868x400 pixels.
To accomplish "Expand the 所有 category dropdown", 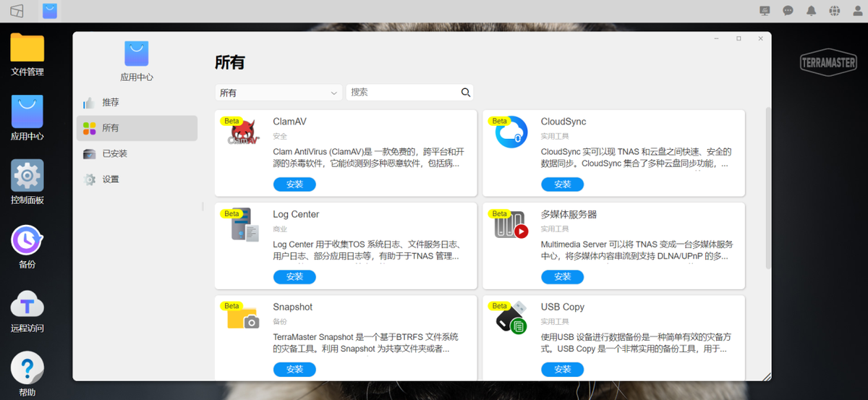I will (x=278, y=93).
